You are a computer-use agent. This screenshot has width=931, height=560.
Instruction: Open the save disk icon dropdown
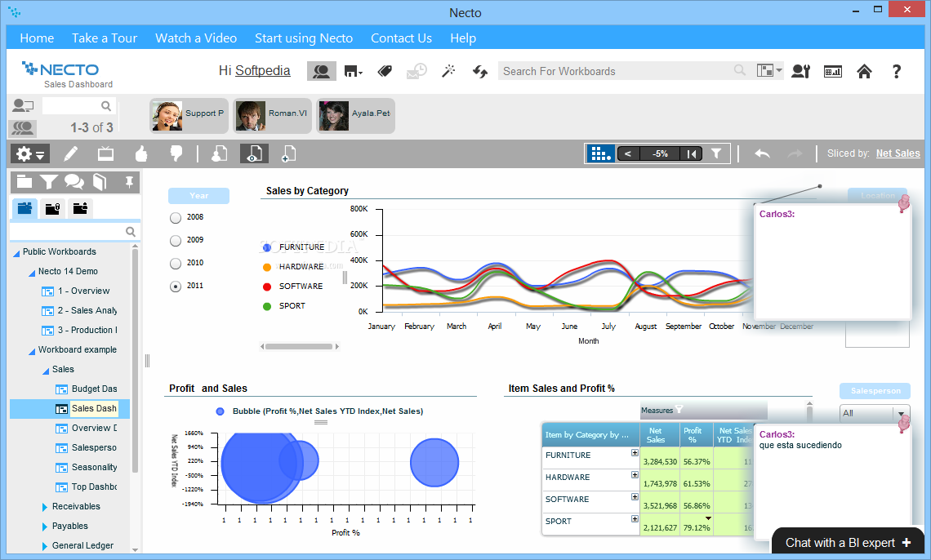click(x=354, y=72)
